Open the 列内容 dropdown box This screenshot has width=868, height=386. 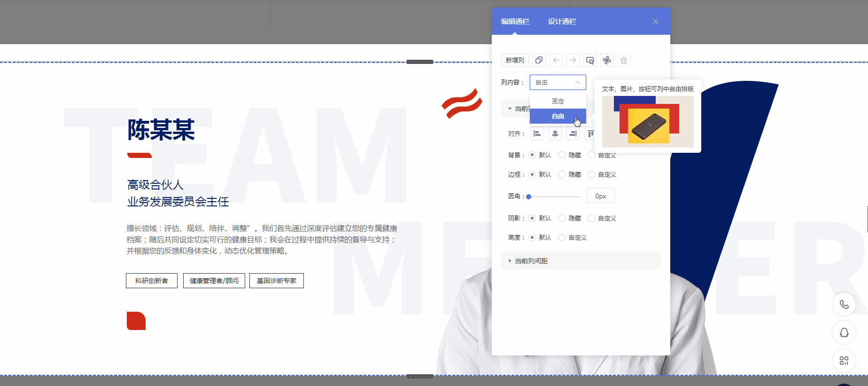tap(558, 82)
